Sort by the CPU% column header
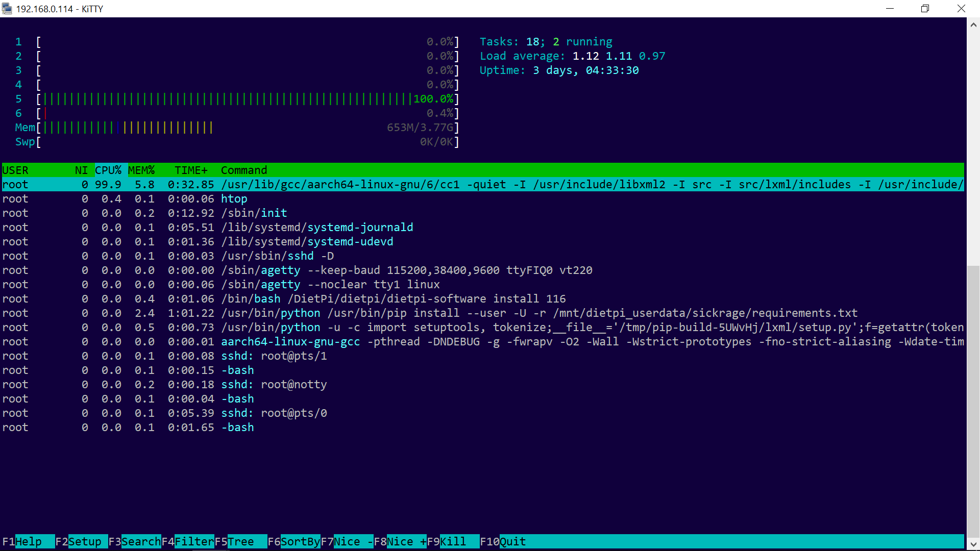 click(108, 170)
